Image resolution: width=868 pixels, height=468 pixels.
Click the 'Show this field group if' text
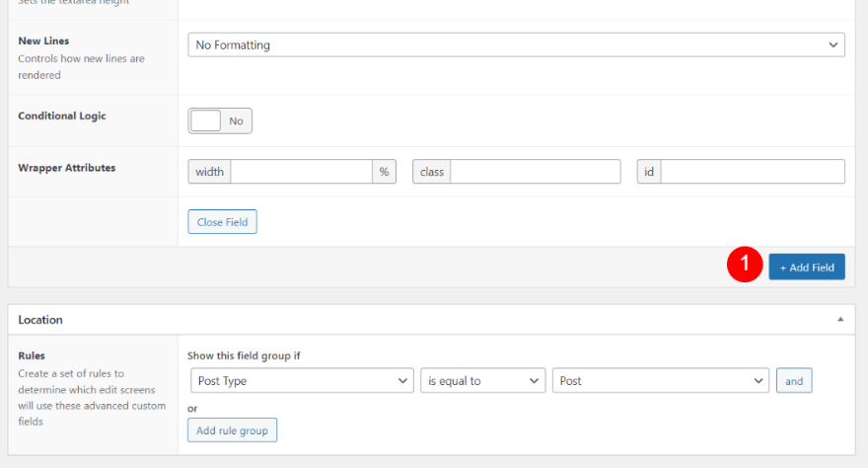pos(244,355)
